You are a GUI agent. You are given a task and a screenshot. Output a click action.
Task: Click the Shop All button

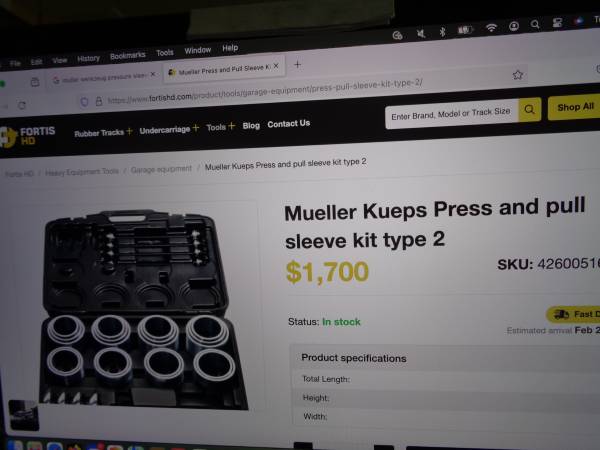point(575,107)
